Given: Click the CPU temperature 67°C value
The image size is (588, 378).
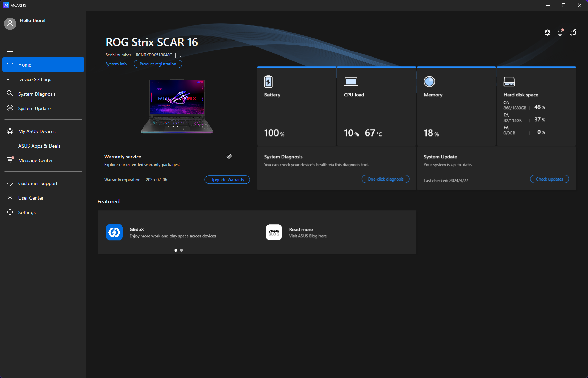Looking at the screenshot, I should pyautogui.click(x=374, y=133).
